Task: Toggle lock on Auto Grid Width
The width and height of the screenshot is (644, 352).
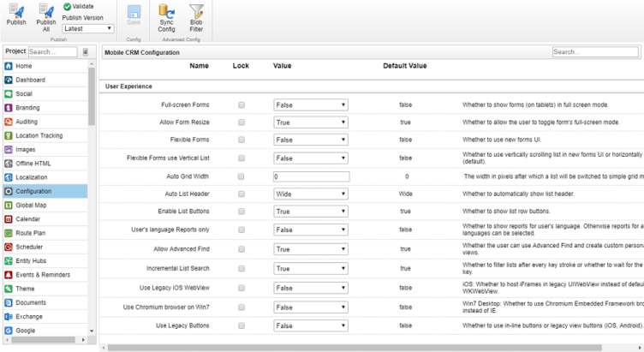Action: [x=241, y=176]
